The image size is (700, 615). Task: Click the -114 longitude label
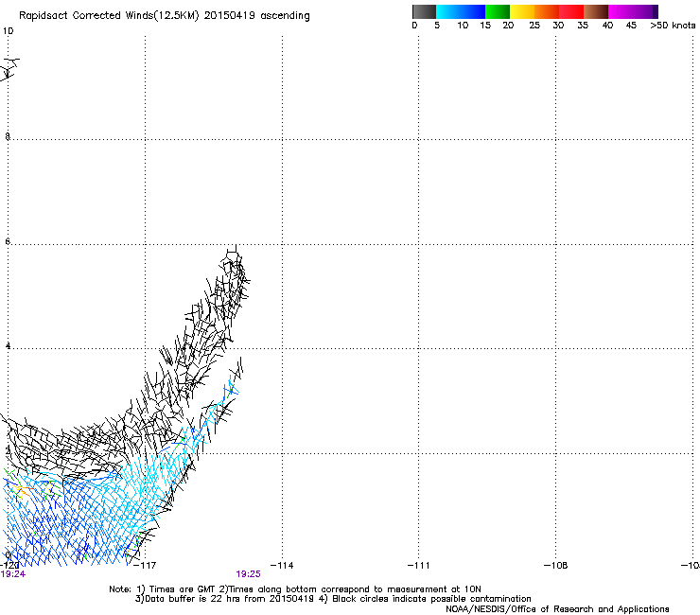click(x=282, y=566)
